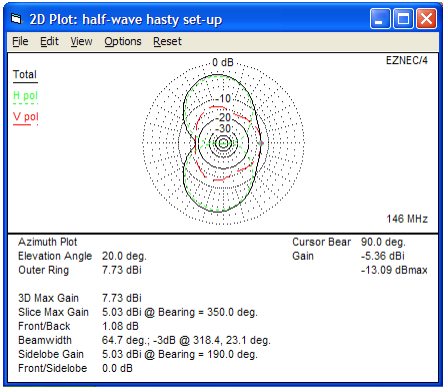Minimize the 2D Plot window

tap(380, 19)
